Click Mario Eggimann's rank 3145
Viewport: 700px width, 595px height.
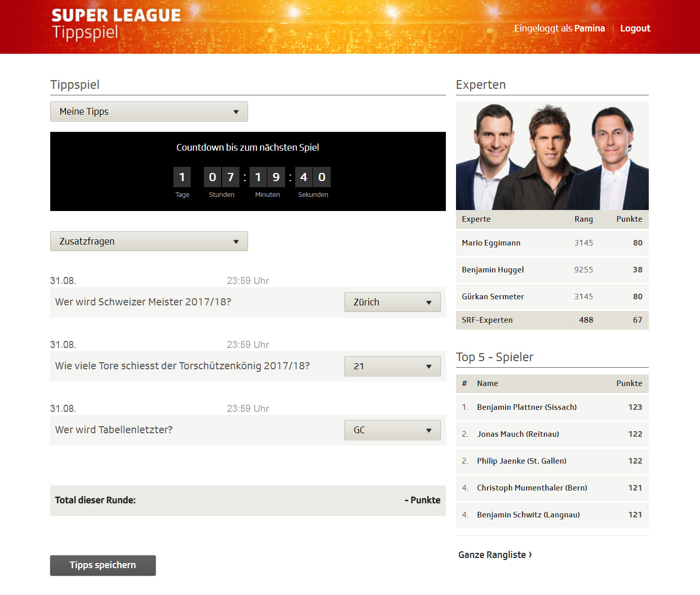tap(583, 243)
